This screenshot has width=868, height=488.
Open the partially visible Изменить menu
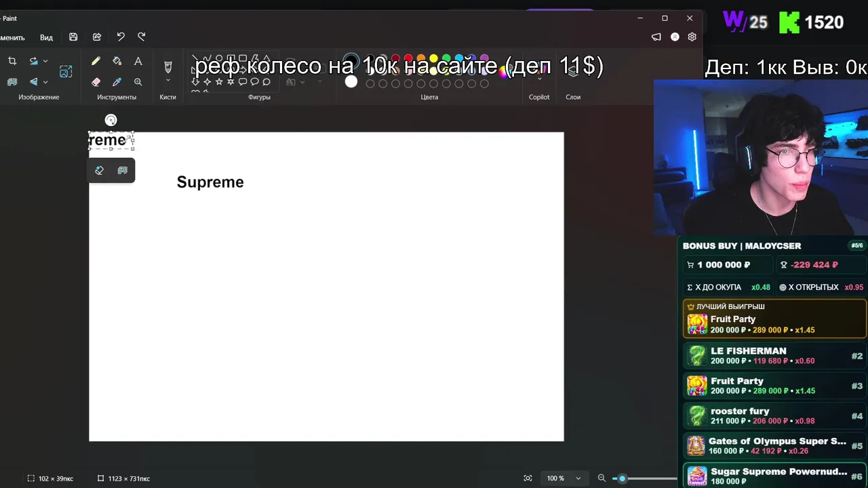(12, 37)
